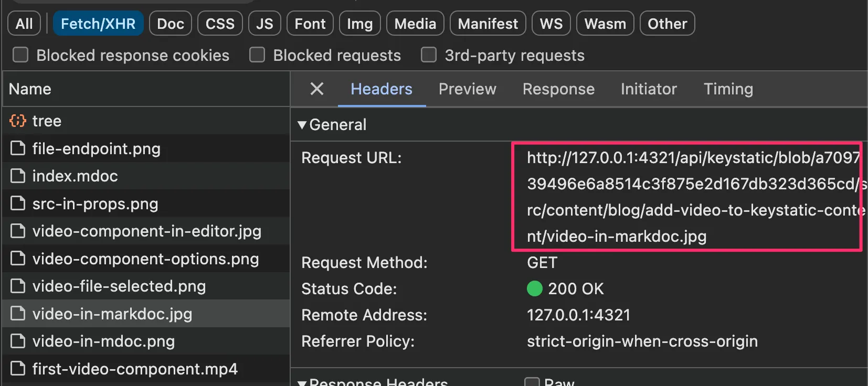The width and height of the screenshot is (868, 386).
Task: Click the JSON braces icon beside tree
Action: click(18, 121)
